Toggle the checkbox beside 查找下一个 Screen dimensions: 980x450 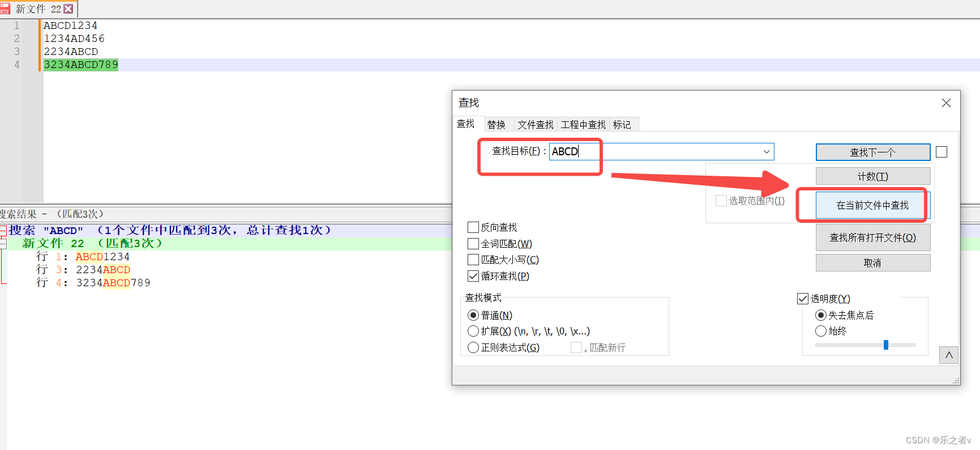pyautogui.click(x=942, y=152)
